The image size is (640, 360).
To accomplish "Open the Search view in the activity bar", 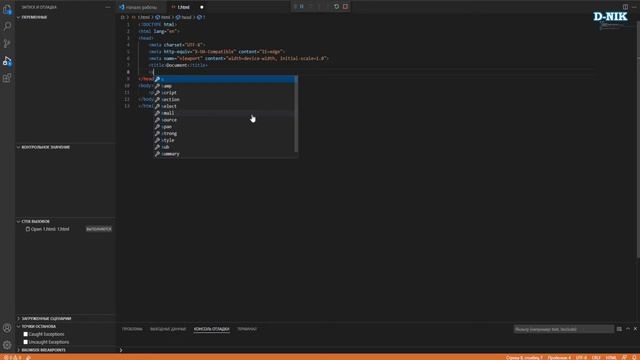I will point(7,27).
